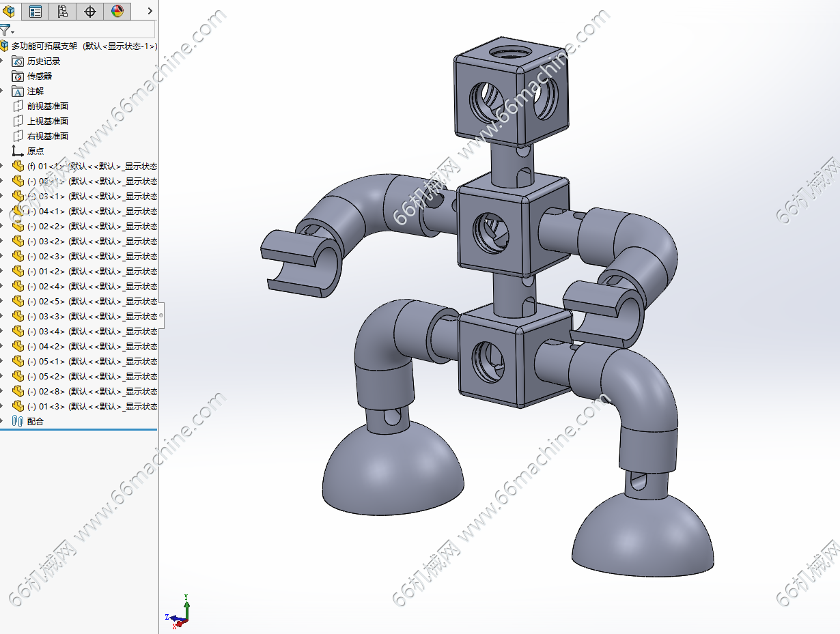Select the 多功能可拓展支架 root assembly

(x=82, y=46)
